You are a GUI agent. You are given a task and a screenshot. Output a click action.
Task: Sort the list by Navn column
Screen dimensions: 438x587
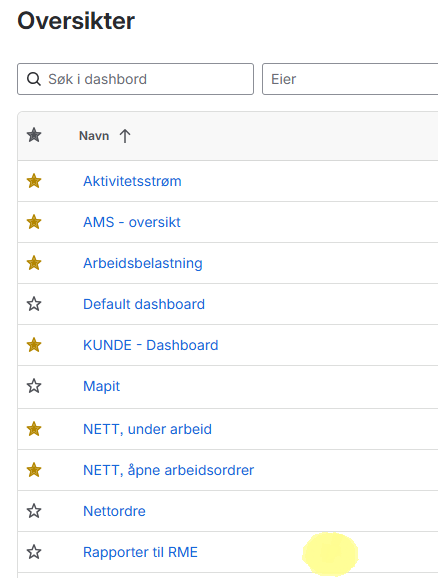click(94, 136)
